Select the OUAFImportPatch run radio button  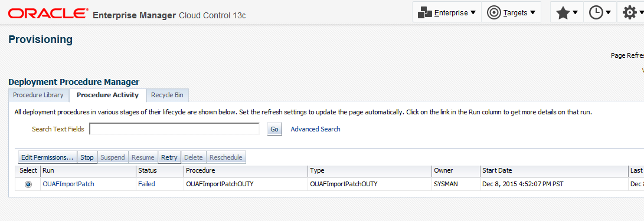coord(28,184)
